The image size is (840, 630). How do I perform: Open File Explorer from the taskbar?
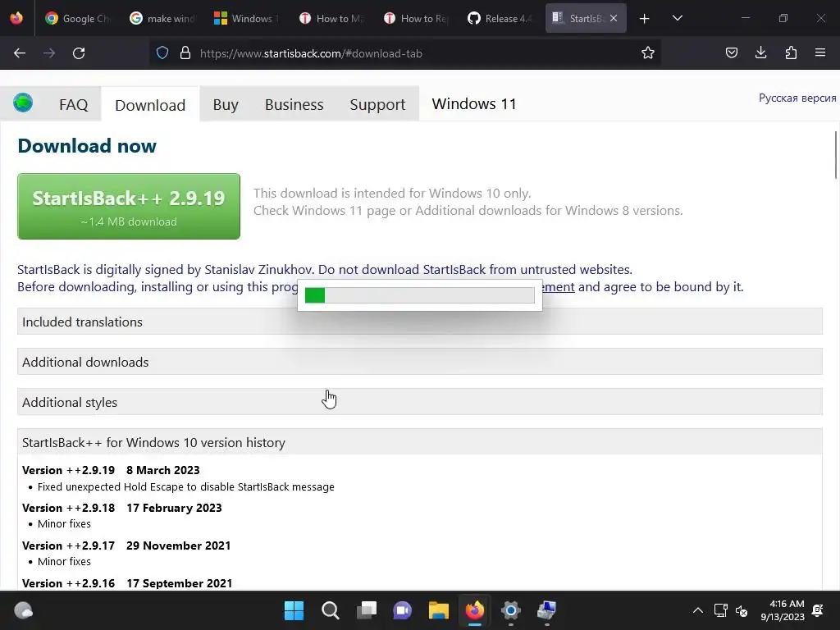439,610
